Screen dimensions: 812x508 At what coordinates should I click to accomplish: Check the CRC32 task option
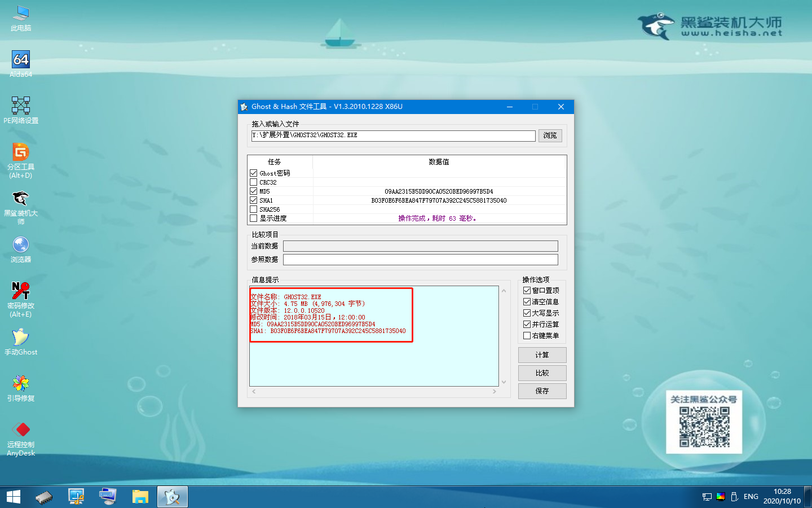coord(253,182)
